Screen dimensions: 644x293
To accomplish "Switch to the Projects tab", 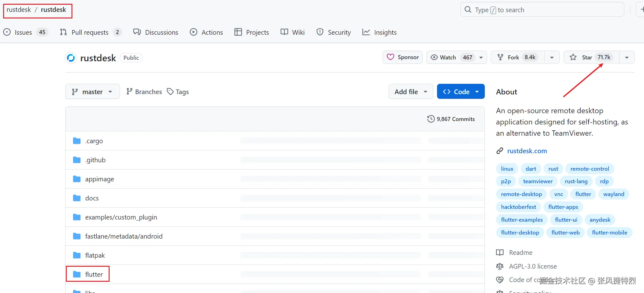I will click(x=252, y=32).
